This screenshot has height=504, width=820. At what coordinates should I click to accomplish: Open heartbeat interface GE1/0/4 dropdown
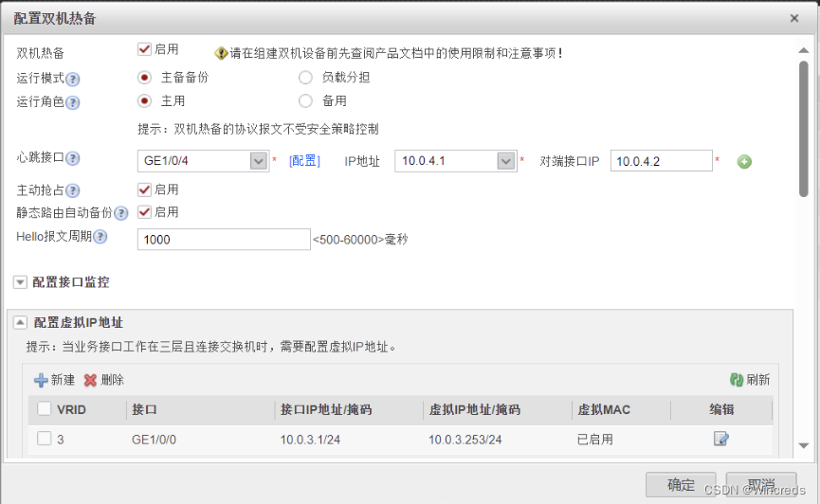(x=259, y=161)
